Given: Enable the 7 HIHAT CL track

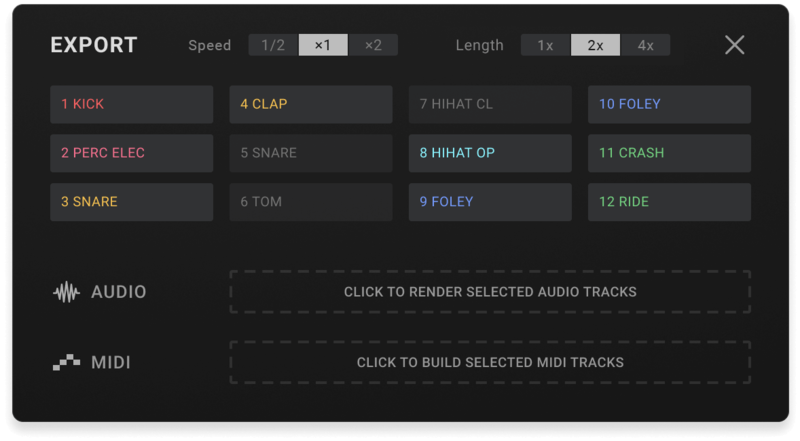Looking at the screenshot, I should click(x=490, y=104).
